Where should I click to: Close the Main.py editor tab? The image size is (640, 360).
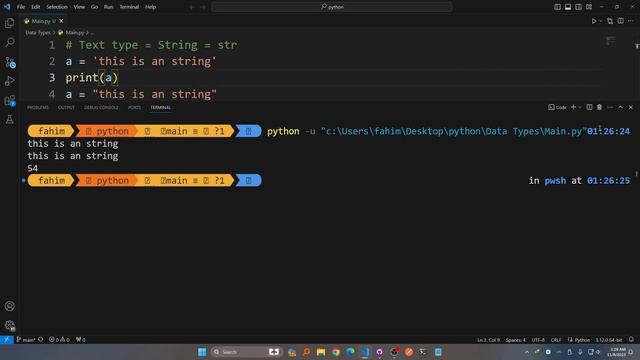61,21
